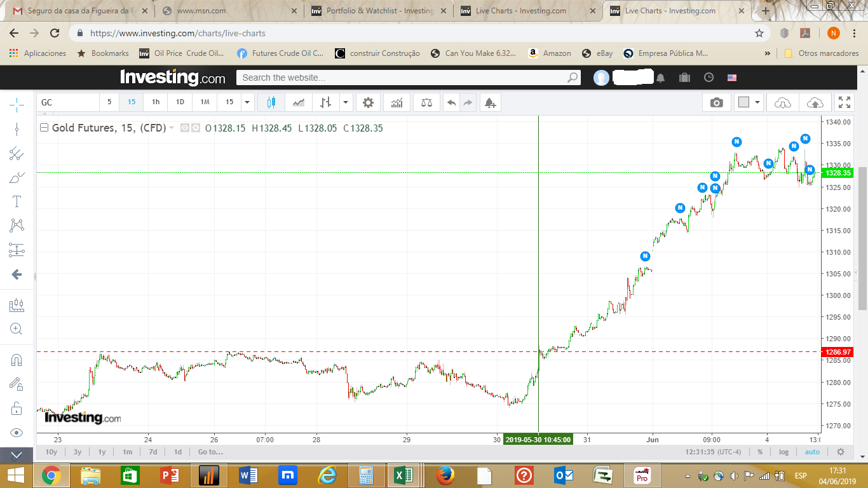Screen dimensions: 868x488
Task: Open chart properties gear in toolbar
Action: tap(368, 102)
